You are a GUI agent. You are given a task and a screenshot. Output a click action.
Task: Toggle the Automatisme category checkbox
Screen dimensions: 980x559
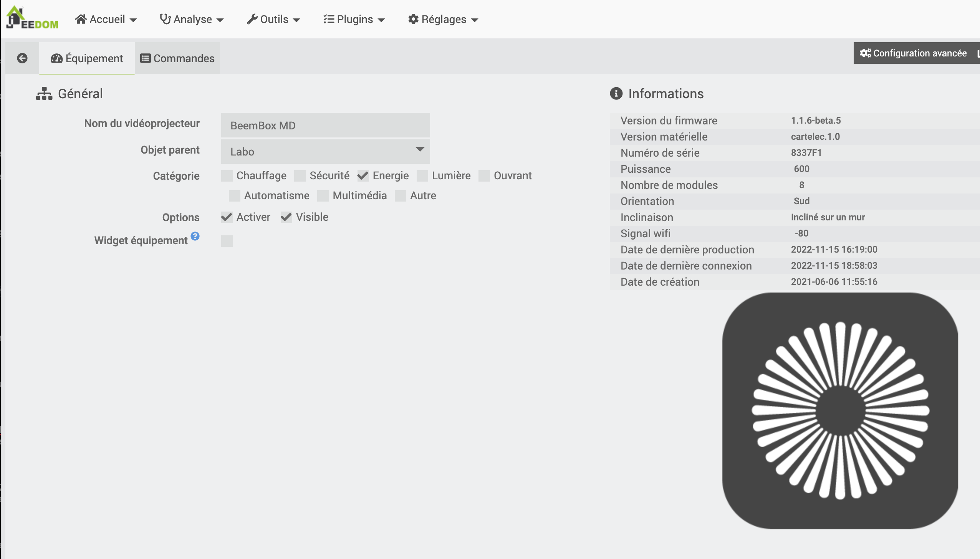(235, 196)
